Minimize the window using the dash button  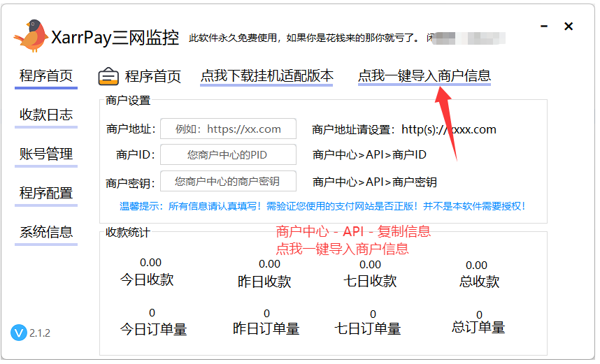click(x=543, y=26)
